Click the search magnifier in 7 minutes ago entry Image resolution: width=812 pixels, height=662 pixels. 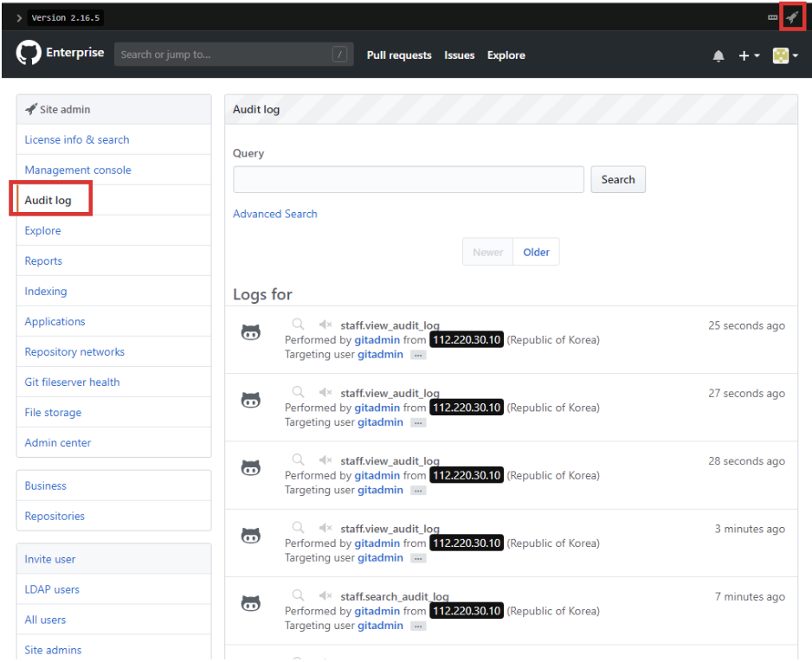[298, 595]
